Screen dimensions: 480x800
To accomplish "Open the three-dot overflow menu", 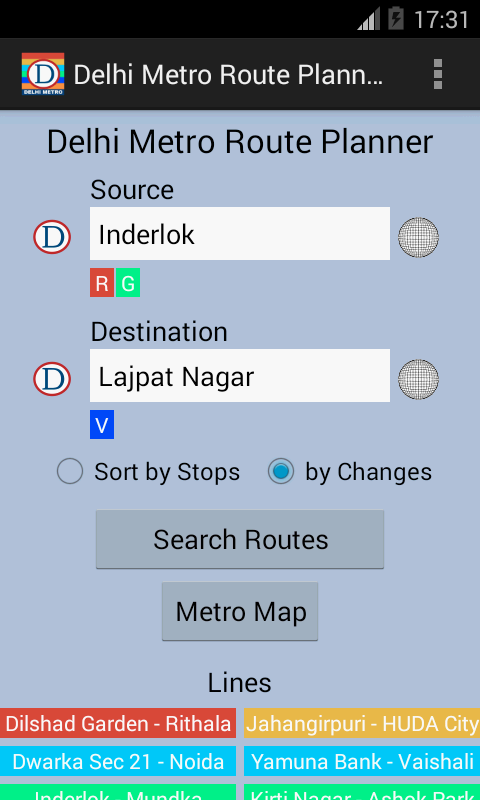I will [x=437, y=74].
